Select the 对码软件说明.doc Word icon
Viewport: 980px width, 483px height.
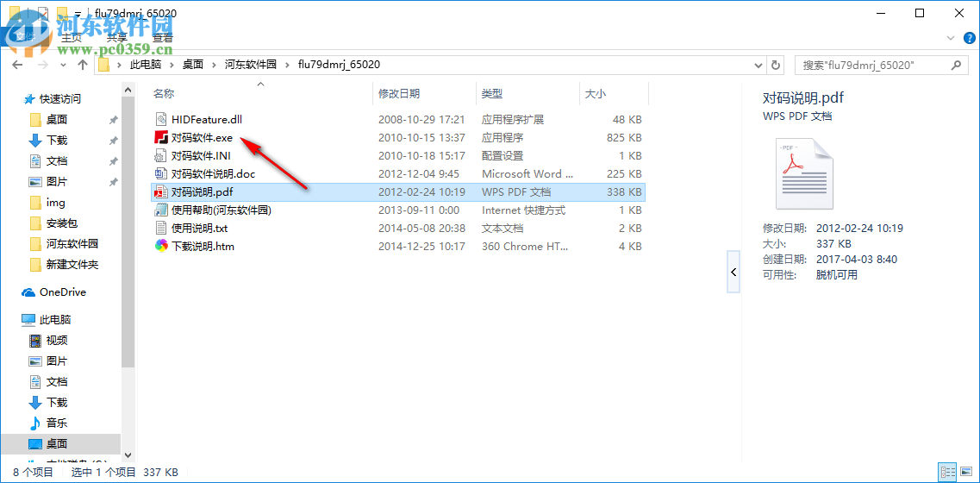tap(161, 173)
